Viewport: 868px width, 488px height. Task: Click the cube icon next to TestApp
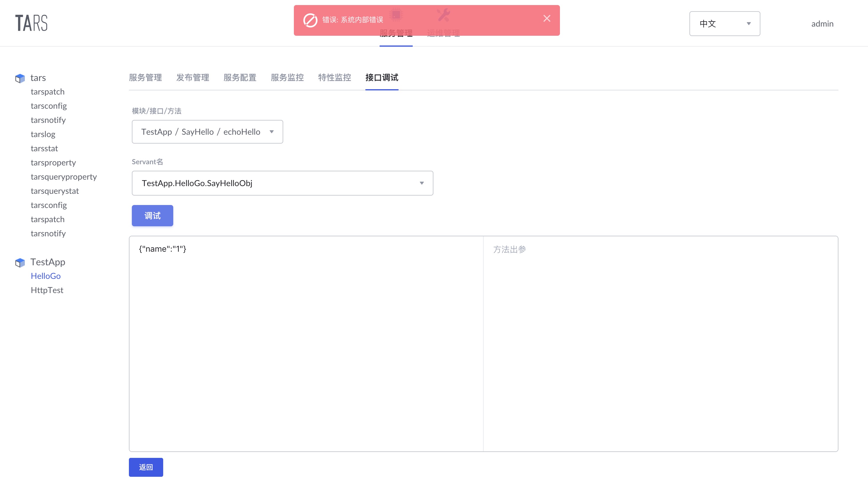click(x=20, y=262)
